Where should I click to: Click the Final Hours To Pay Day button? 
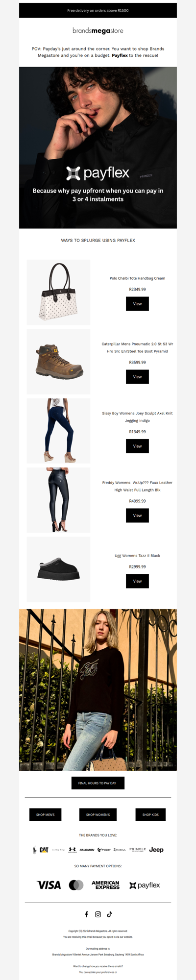pyautogui.click(x=98, y=783)
